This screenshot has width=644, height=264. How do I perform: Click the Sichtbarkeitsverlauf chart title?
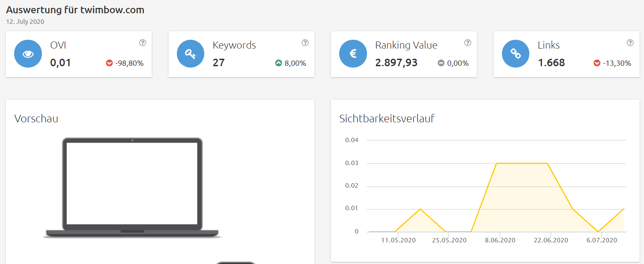coord(387,118)
